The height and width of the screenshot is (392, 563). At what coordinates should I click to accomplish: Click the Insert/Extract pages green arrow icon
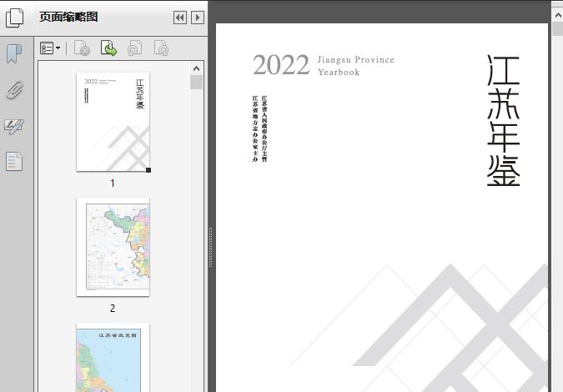(108, 48)
